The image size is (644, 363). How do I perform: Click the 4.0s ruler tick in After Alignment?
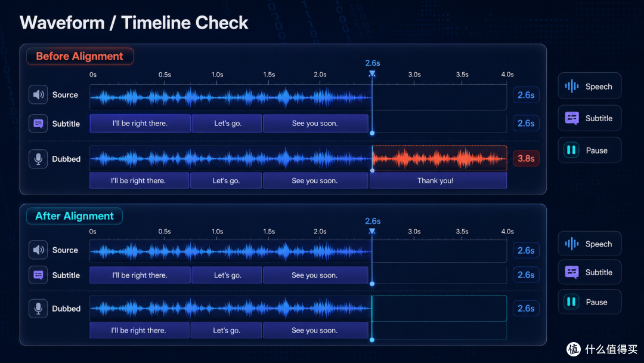[507, 238]
